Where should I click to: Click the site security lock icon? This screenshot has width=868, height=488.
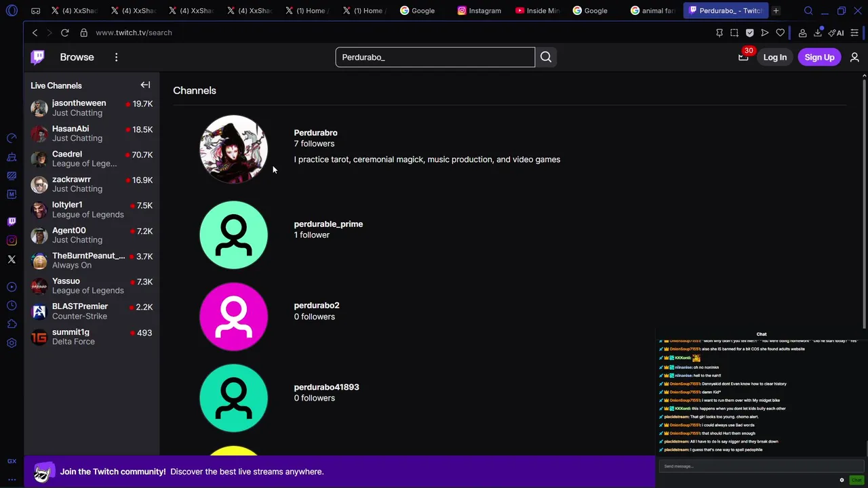(83, 33)
